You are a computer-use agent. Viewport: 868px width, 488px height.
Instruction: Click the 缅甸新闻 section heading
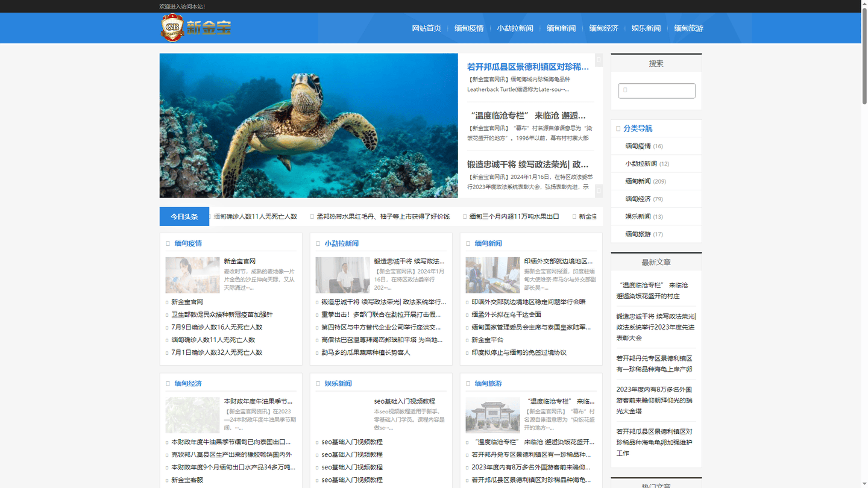488,243
